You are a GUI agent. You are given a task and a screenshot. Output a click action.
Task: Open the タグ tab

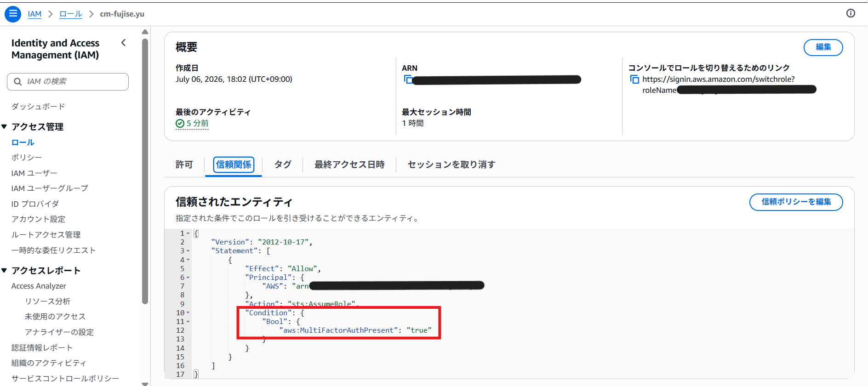(x=283, y=165)
